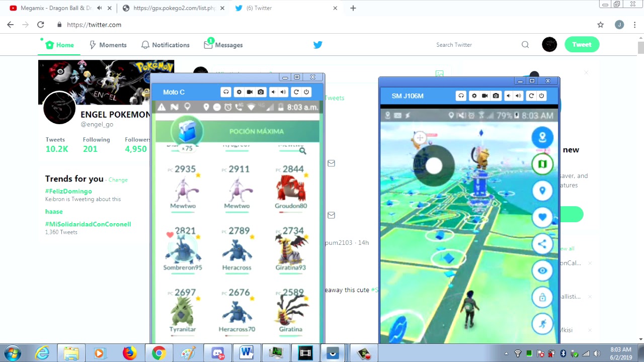
Task: Switch to the gpx.pokego2.com browser tab
Action: click(174, 8)
